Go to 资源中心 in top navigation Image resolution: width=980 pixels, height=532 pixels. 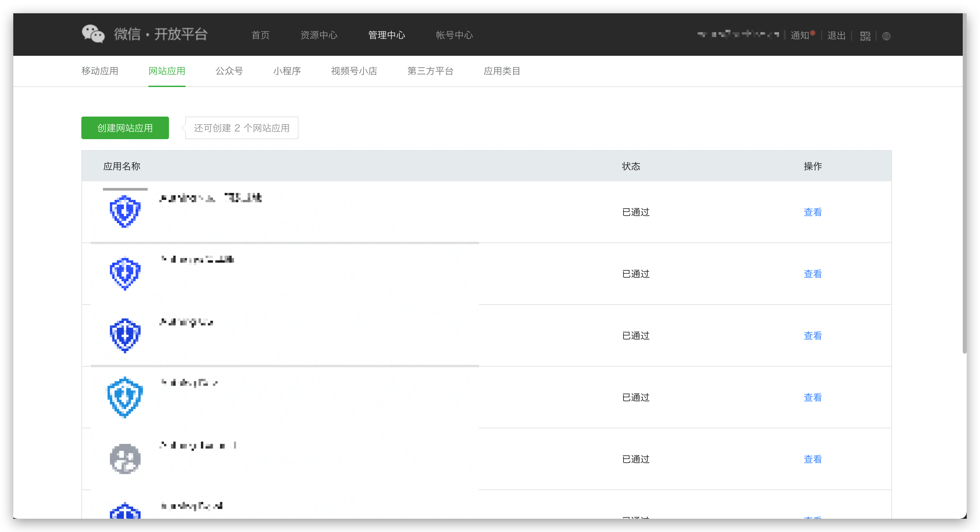point(318,35)
